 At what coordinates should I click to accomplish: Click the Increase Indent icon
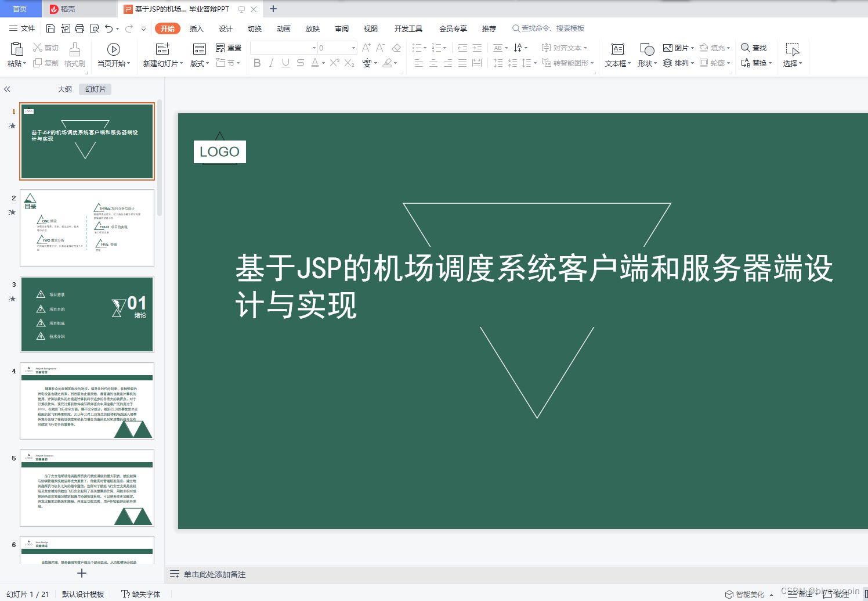(x=477, y=48)
